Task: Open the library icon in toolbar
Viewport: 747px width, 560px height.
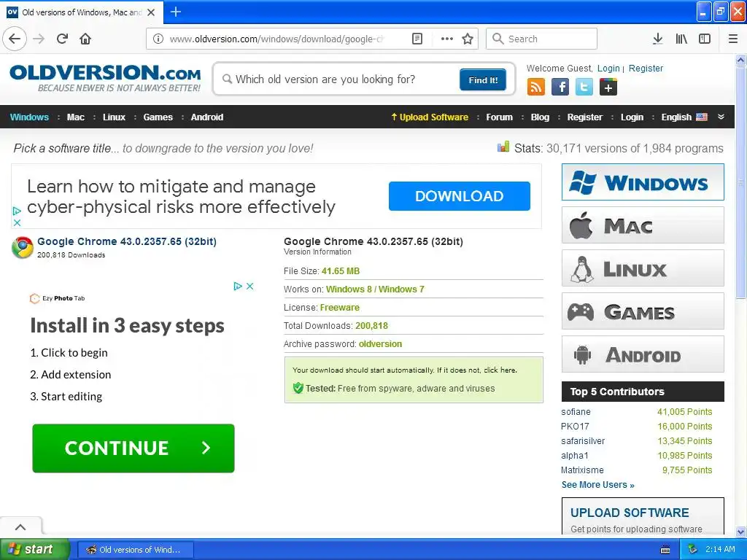Action: tap(681, 39)
